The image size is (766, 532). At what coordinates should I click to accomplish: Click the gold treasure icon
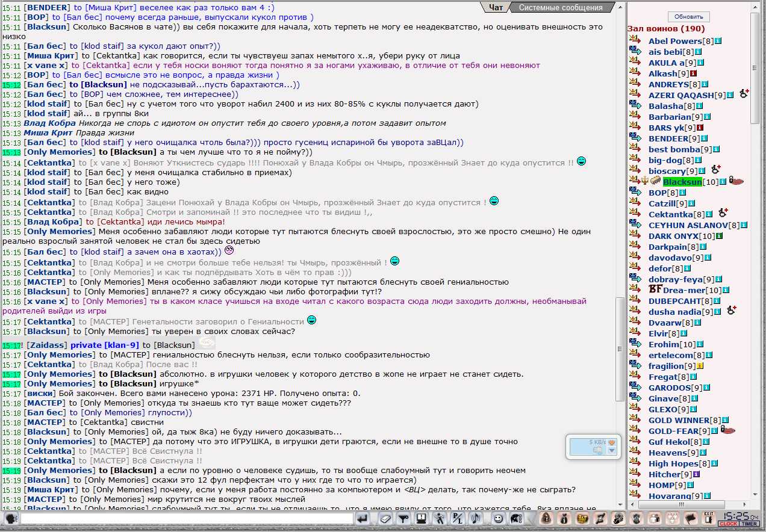(x=582, y=519)
